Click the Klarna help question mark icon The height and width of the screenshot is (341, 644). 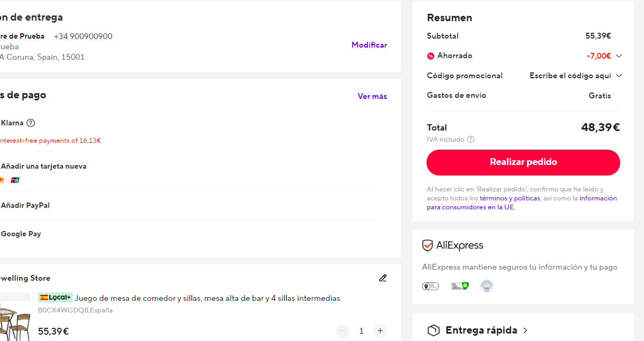click(x=31, y=123)
